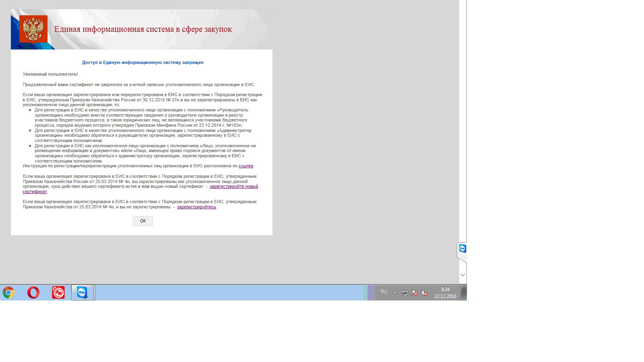
Task: Open the 'ссылке' instruction link
Action: [x=246, y=166]
